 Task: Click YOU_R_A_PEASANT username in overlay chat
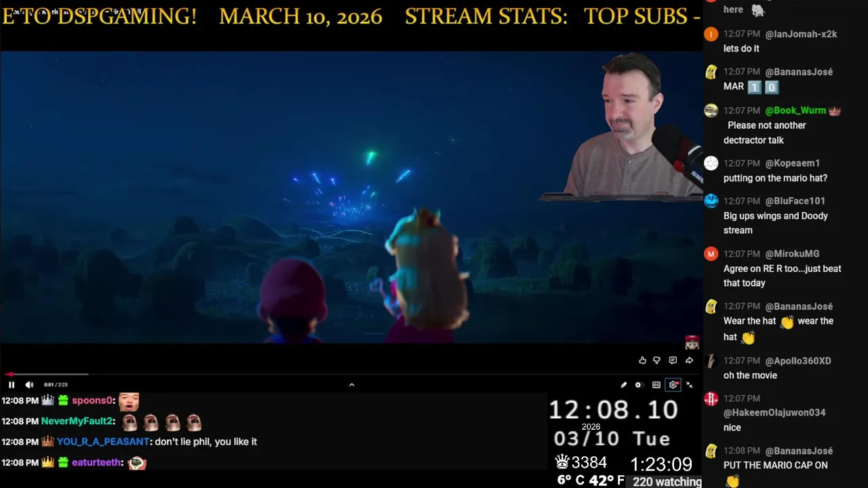tap(103, 441)
